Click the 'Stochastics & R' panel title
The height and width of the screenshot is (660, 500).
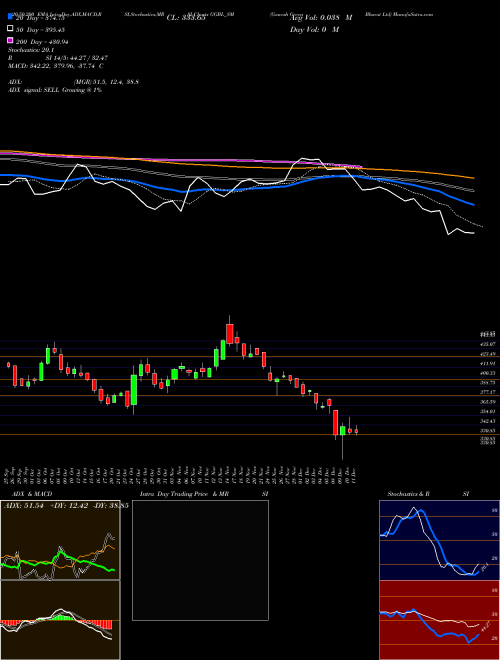coord(408,494)
